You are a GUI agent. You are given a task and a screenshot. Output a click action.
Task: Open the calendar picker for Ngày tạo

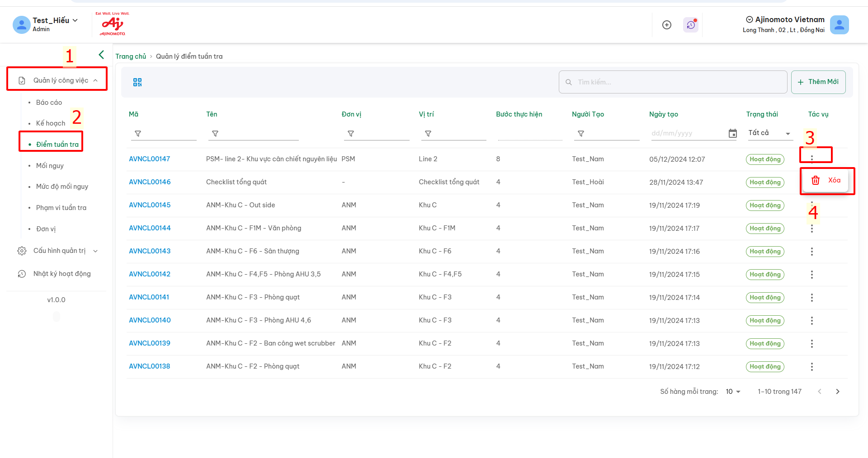click(x=733, y=133)
